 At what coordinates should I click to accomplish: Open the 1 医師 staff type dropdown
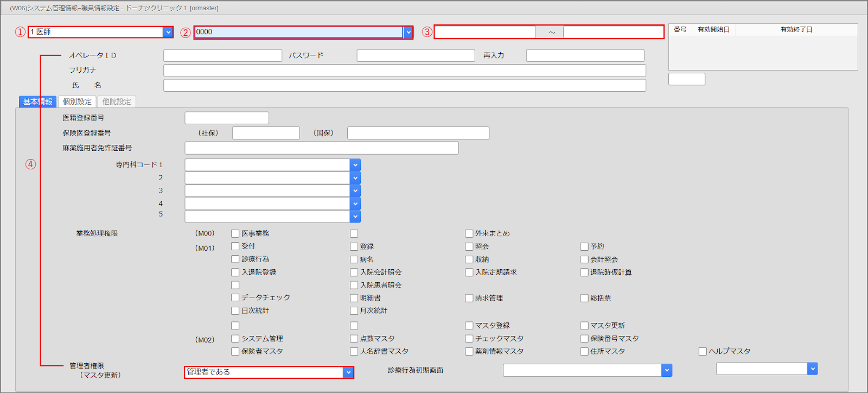coord(168,32)
